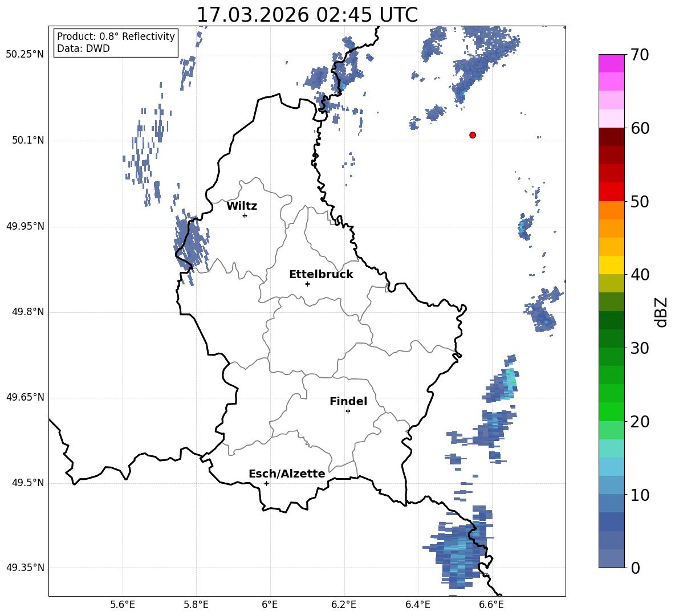Click the colorbar tick label 70
Viewport: 675px width, 616px height.
(640, 55)
